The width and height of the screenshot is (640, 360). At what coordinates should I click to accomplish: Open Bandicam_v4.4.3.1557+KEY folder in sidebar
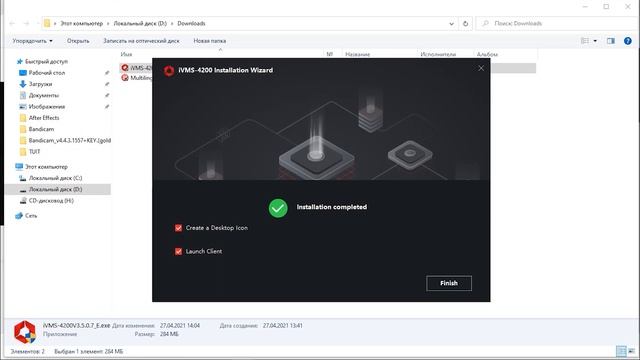click(69, 140)
